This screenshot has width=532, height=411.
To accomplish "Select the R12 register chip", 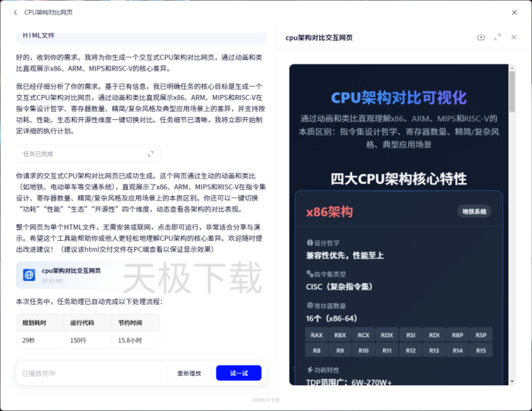I will pyautogui.click(x=410, y=350).
